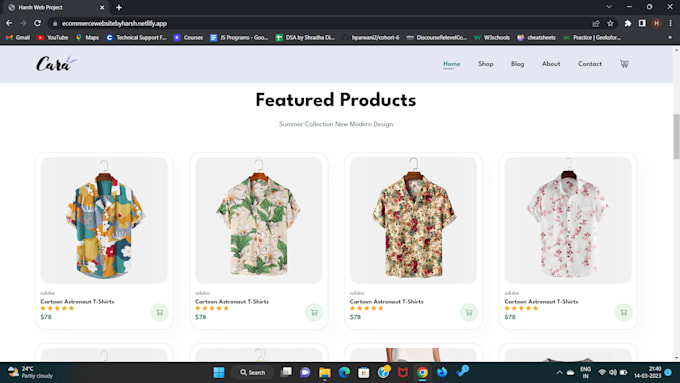Screen dimensions: 680x383
Task: Share this page icon in address bar
Action: [596, 23]
